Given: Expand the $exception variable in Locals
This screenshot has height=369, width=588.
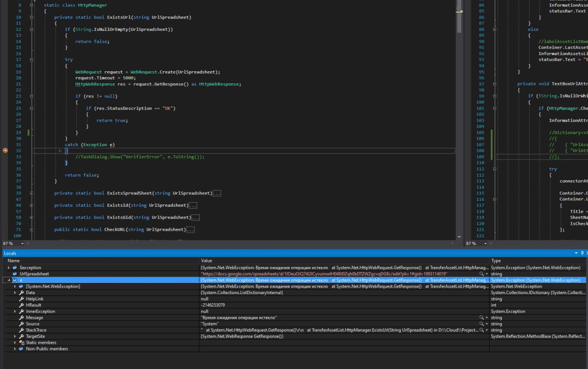Looking at the screenshot, I should (9, 267).
